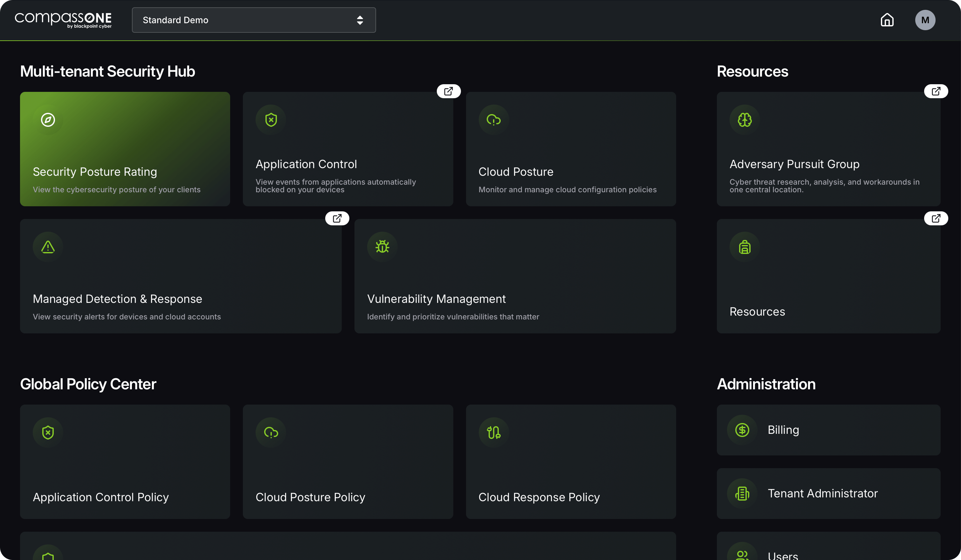This screenshot has width=961, height=560.
Task: Click the Application Control shield icon
Action: (271, 120)
